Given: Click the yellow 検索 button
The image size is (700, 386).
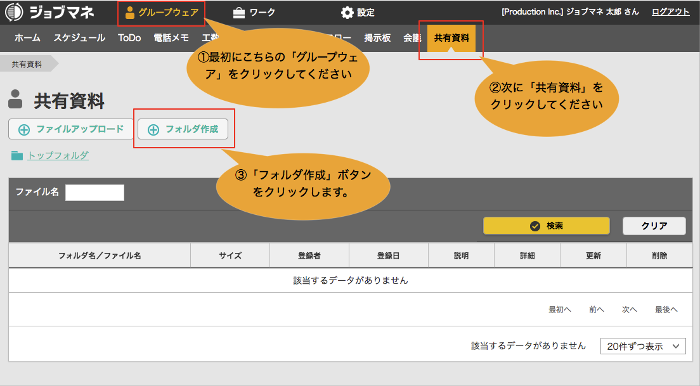Looking at the screenshot, I should pyautogui.click(x=546, y=226).
